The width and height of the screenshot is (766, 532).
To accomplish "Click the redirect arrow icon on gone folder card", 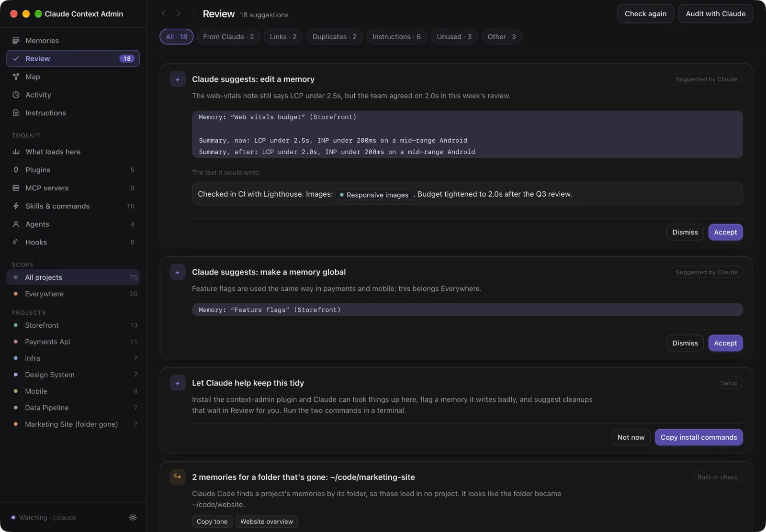I will pyautogui.click(x=178, y=477).
